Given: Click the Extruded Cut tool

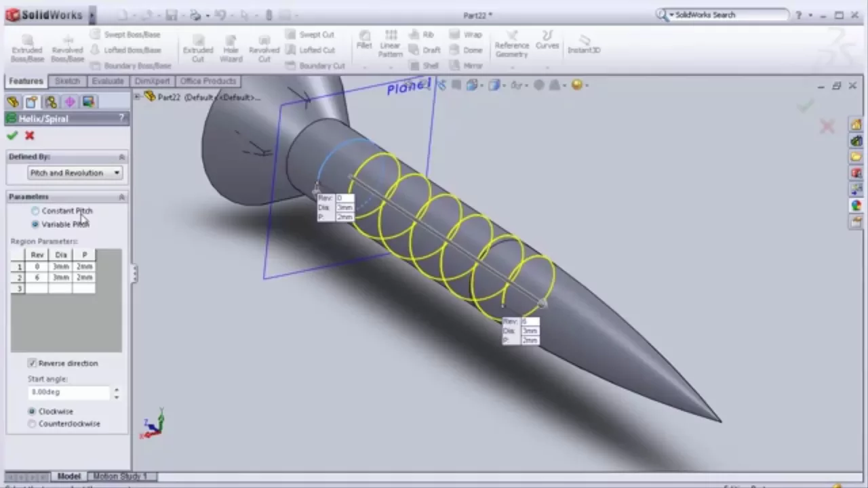Looking at the screenshot, I should pyautogui.click(x=197, y=49).
